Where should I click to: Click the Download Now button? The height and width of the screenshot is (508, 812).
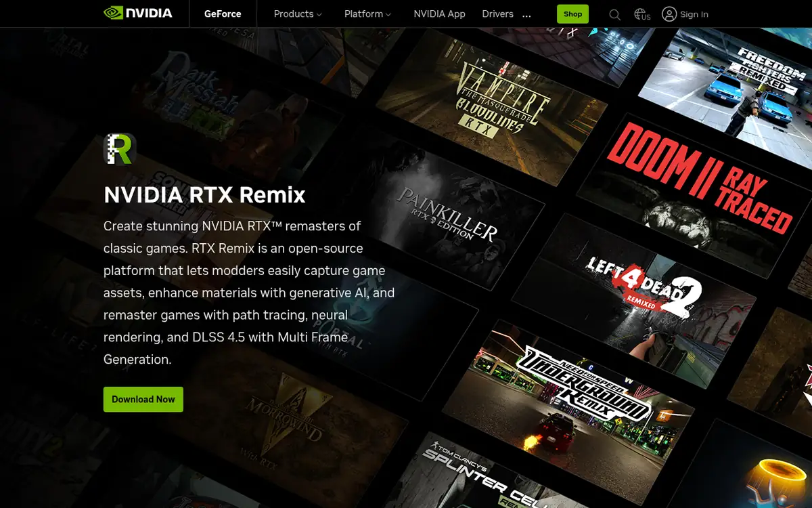click(143, 400)
